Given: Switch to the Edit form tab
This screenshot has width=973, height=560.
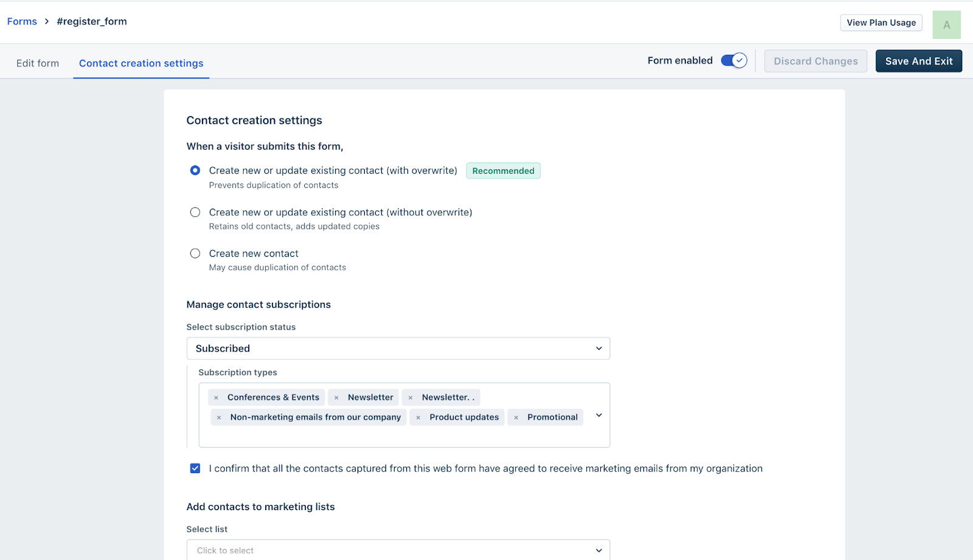Looking at the screenshot, I should 38,63.
